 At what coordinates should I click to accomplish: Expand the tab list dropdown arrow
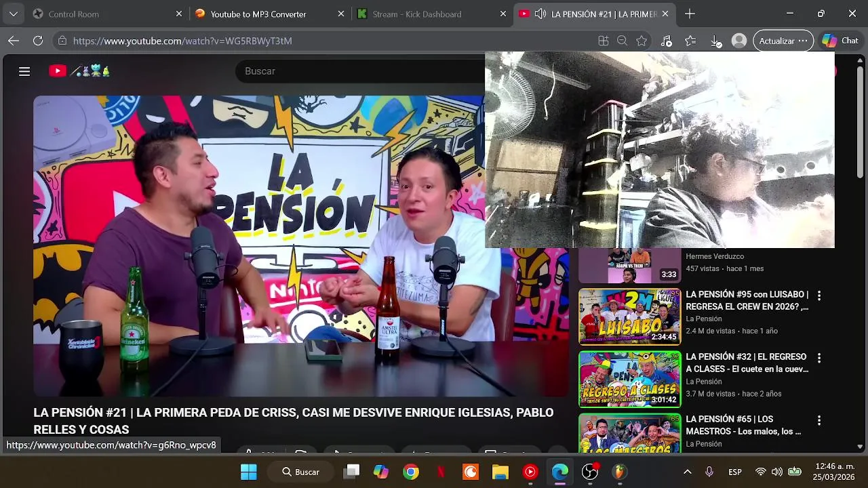click(14, 14)
